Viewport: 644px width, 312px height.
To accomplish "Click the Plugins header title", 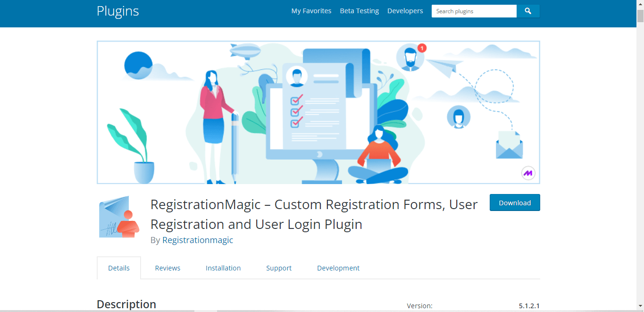I will click(117, 11).
